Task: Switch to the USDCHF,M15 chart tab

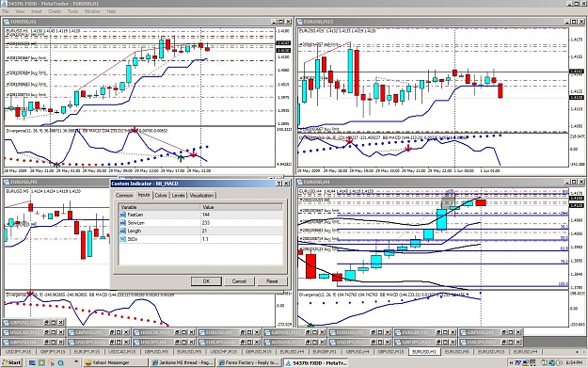Action: [224, 352]
